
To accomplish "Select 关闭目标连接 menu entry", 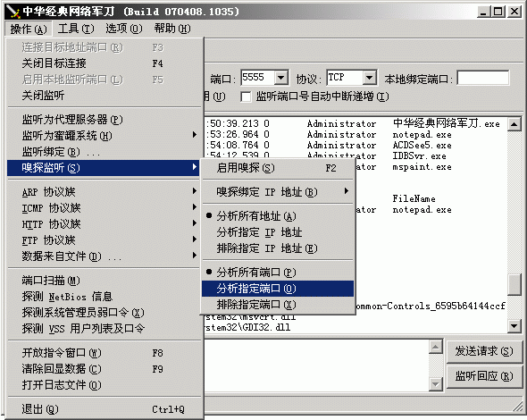I will pyautogui.click(x=104, y=63).
